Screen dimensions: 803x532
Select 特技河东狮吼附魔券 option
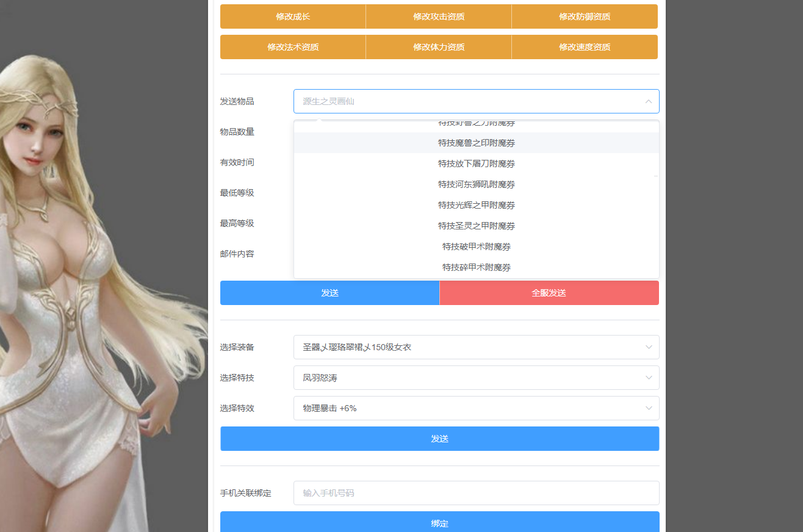click(476, 184)
